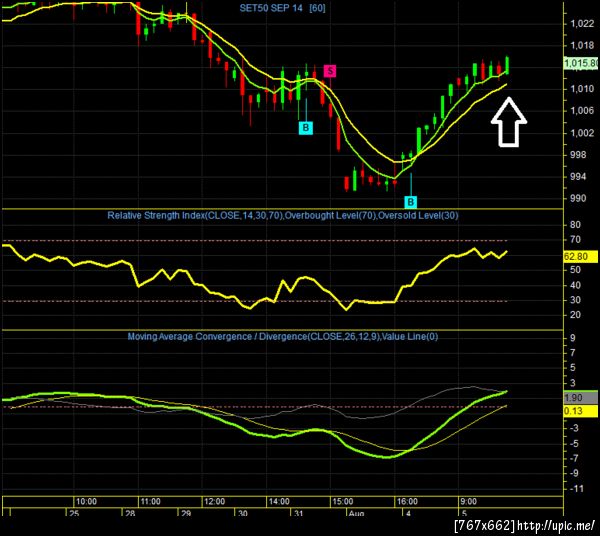The width and height of the screenshot is (600, 536).
Task: Click the 998 price axis label
Action: click(578, 155)
